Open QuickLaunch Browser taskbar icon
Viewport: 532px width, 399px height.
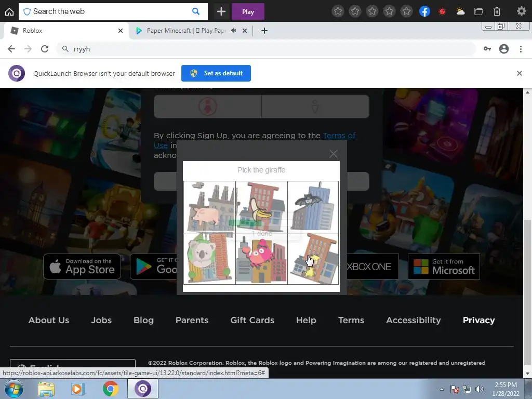(x=143, y=389)
